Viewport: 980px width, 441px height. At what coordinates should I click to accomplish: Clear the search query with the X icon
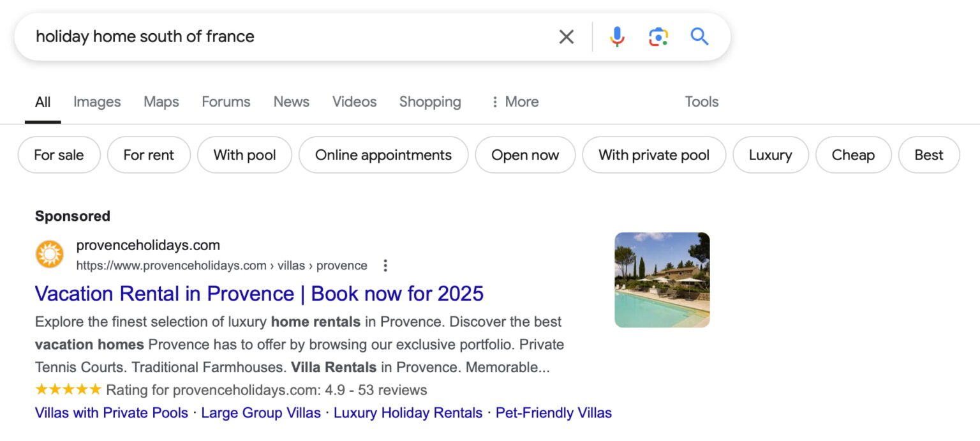(x=566, y=36)
